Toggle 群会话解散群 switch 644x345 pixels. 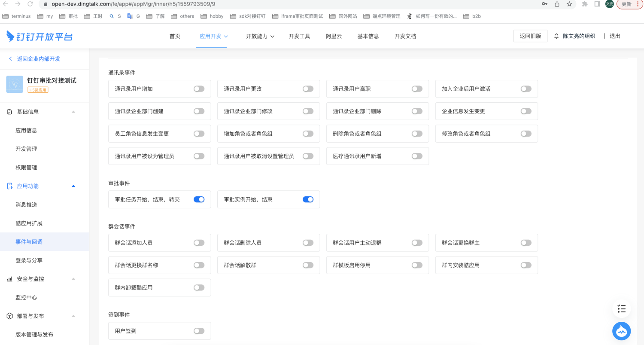tap(308, 265)
